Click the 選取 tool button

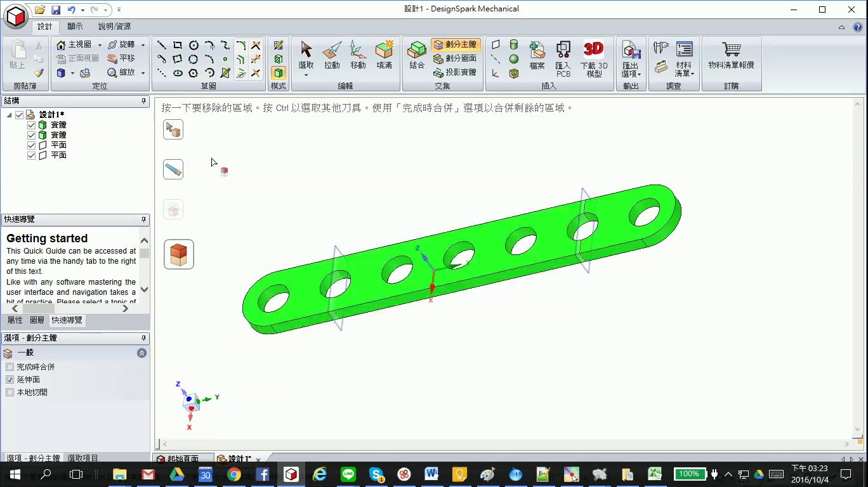click(306, 55)
